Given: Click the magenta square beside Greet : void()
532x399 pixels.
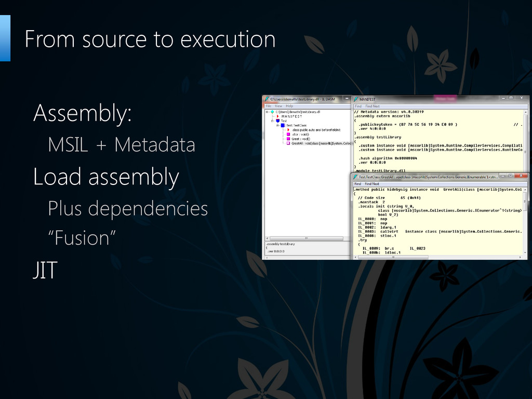Looking at the screenshot, I should click(288, 139).
